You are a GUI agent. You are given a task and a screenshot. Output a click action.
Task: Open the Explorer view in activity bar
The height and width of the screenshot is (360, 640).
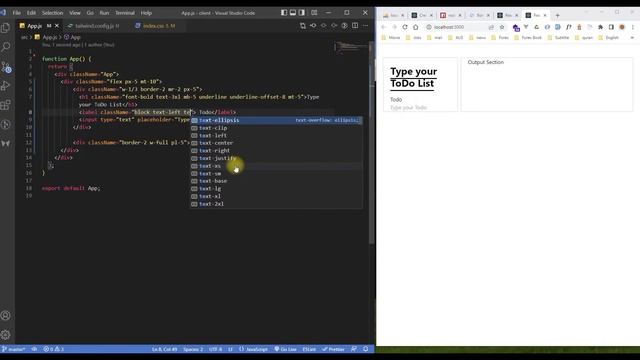tap(6, 28)
